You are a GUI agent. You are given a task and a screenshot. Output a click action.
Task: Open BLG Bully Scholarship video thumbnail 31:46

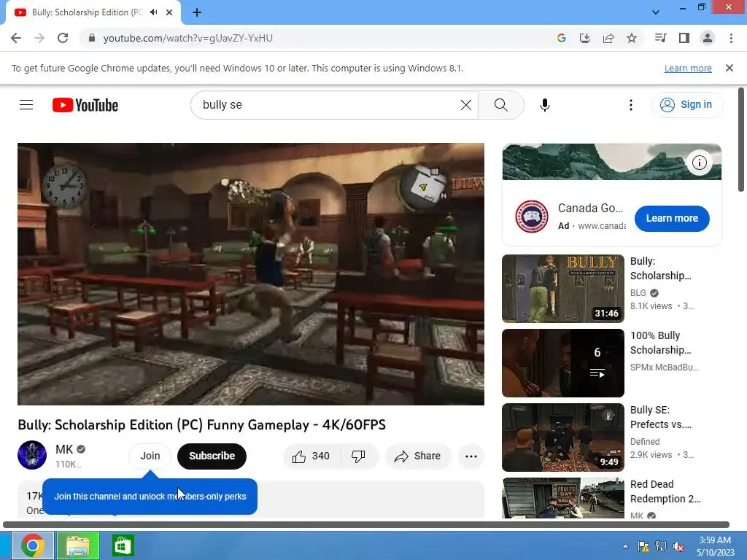(563, 289)
